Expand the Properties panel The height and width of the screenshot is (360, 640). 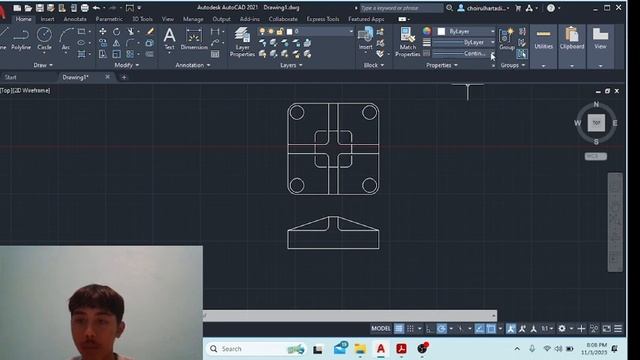[442, 65]
